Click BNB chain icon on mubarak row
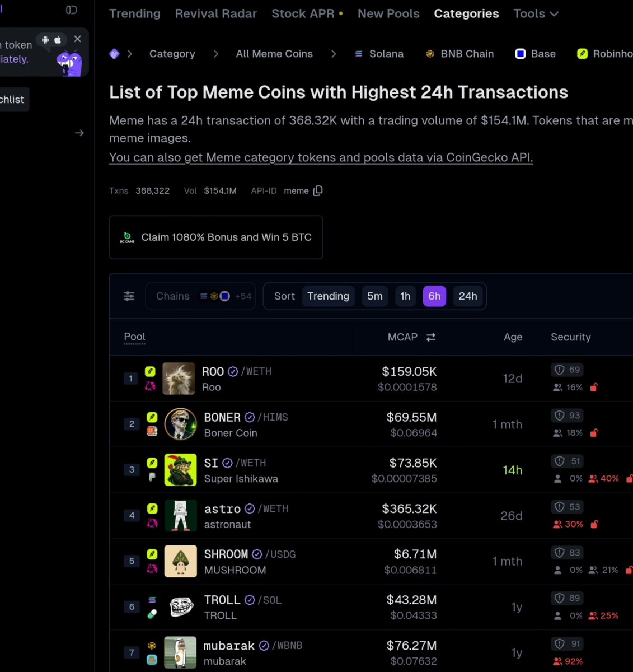The height and width of the screenshot is (672, 633). pyautogui.click(x=152, y=646)
